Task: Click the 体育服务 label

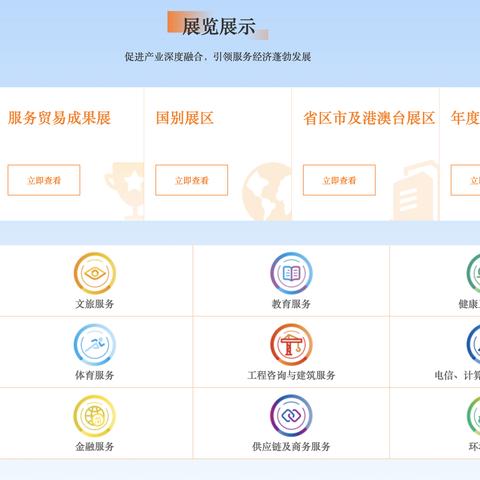Action: (x=95, y=375)
